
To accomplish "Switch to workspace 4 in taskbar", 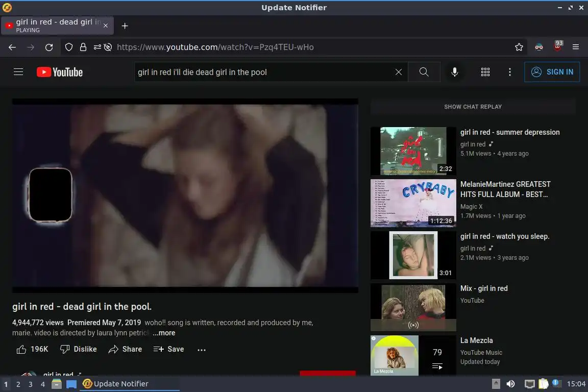I will tap(43, 384).
